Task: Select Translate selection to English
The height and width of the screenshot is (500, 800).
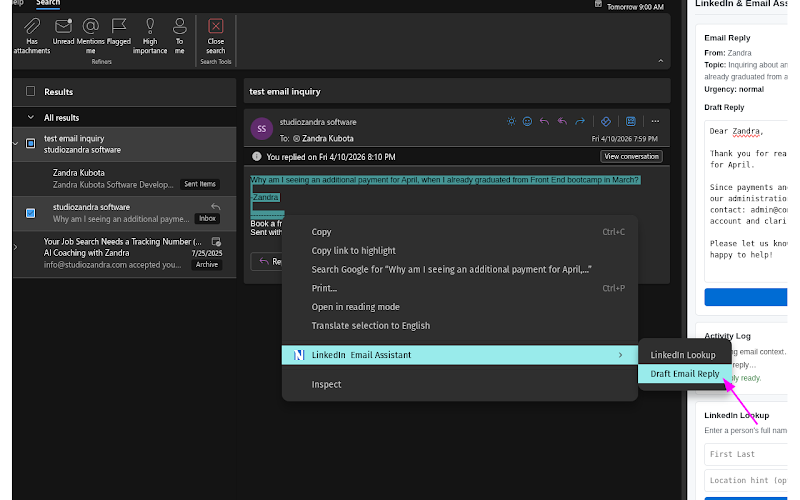Action: (459, 326)
